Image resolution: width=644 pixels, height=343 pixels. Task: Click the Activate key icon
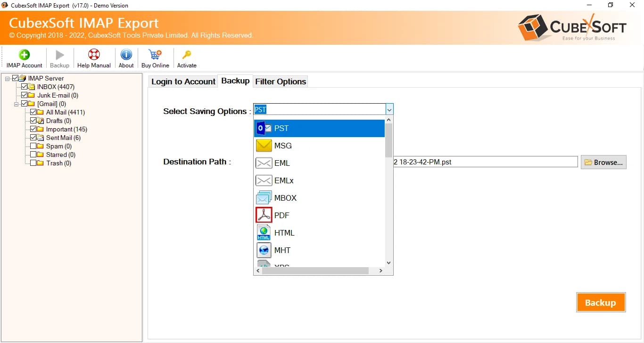tap(187, 55)
